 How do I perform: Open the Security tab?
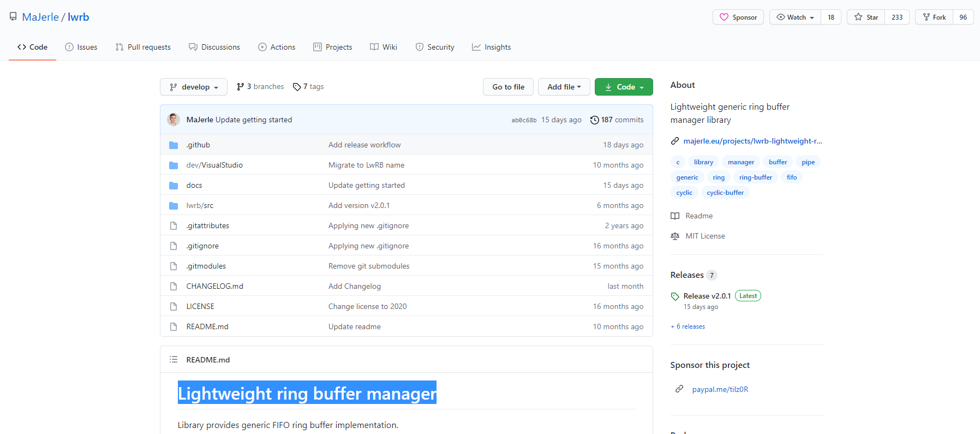click(x=434, y=47)
